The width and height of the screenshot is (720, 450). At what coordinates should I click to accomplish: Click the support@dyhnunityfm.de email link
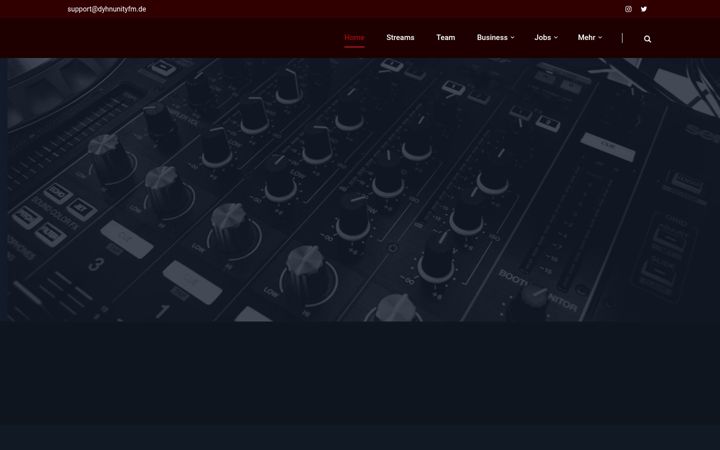[x=107, y=9]
